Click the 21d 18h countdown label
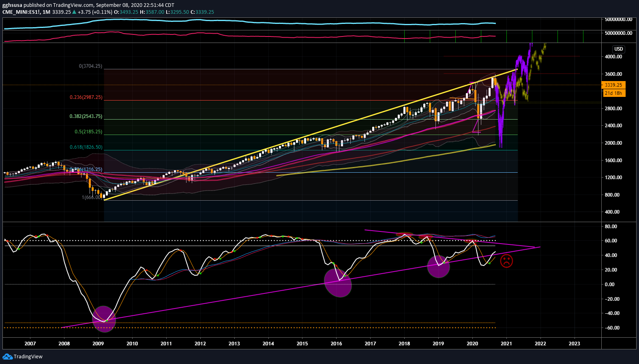 tap(613, 93)
